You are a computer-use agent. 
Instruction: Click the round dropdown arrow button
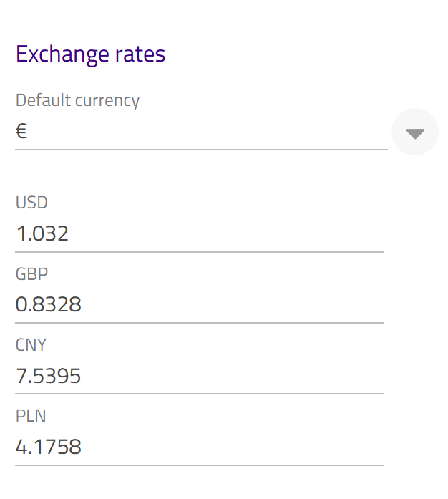pos(415,132)
